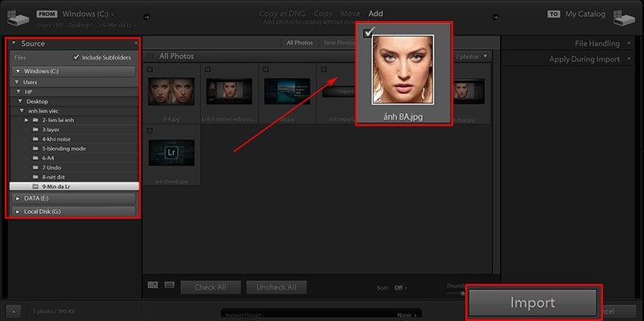
Task: Expand the DATA (E:) drive
Action: [18, 199]
